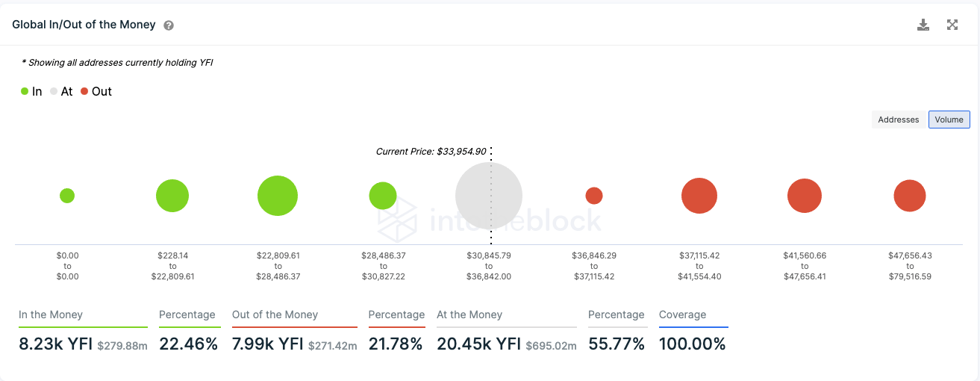Click the Coverage stat label
This screenshot has width=980, height=381.
click(x=682, y=315)
